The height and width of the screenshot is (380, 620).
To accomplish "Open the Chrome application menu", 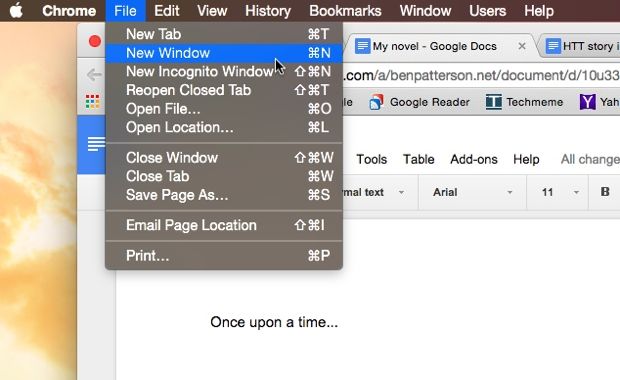I will 69,11.
